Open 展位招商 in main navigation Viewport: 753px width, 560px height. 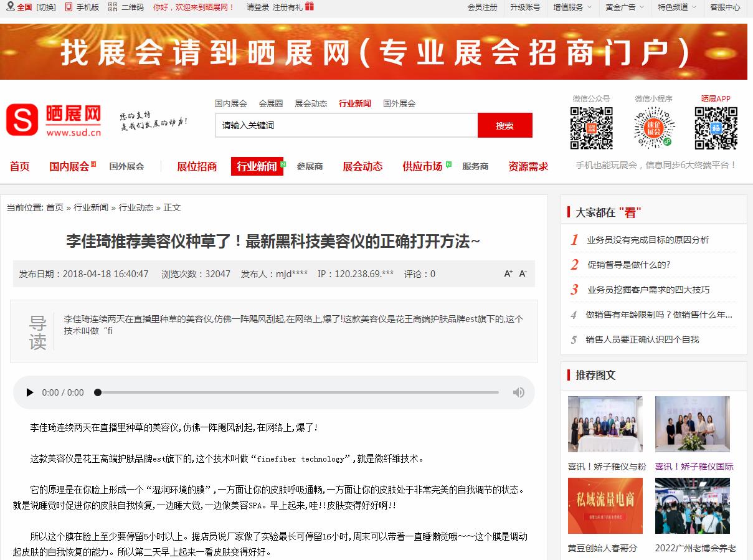click(x=197, y=166)
